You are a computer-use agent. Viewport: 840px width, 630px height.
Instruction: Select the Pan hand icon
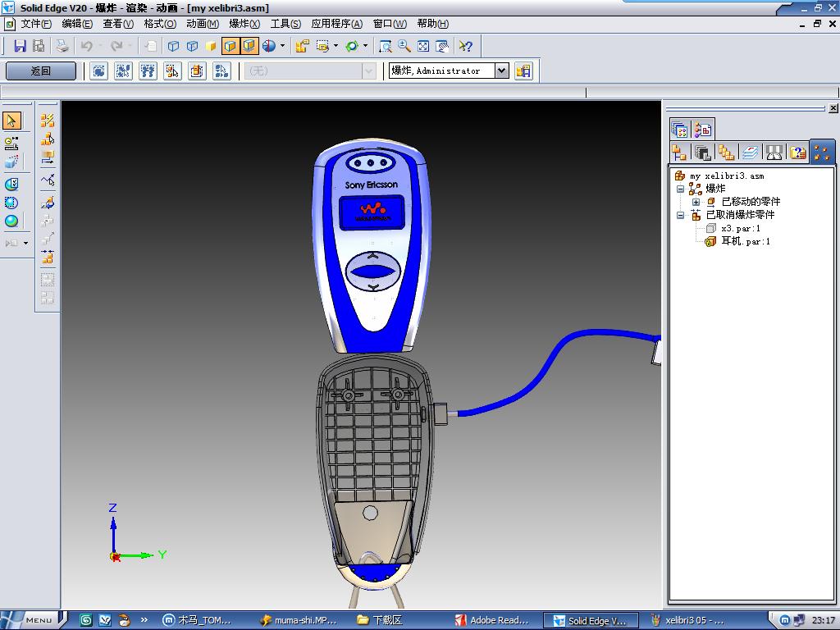coord(442,46)
